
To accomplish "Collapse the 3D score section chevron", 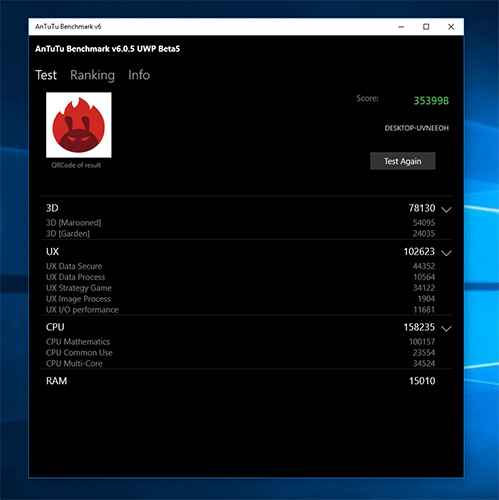I will tap(446, 210).
